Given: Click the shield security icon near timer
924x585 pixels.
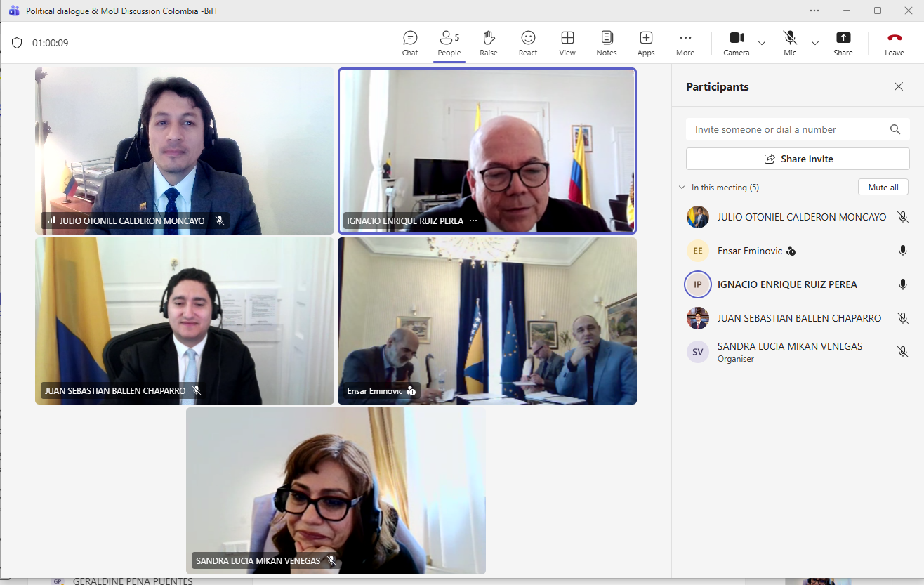Looking at the screenshot, I should (x=17, y=43).
